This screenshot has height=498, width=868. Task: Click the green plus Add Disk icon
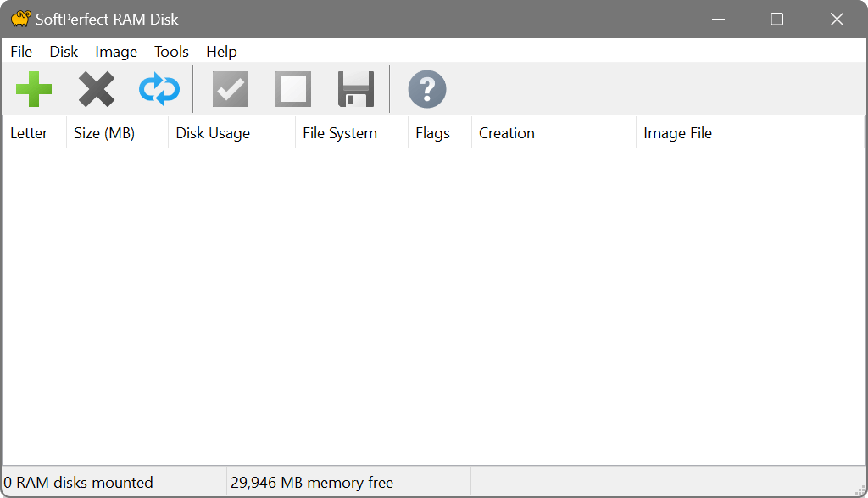click(x=34, y=88)
